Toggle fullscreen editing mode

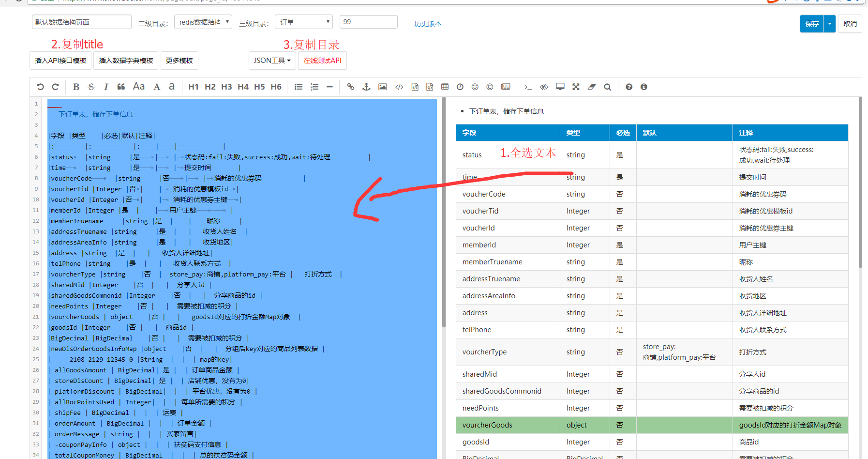point(576,87)
